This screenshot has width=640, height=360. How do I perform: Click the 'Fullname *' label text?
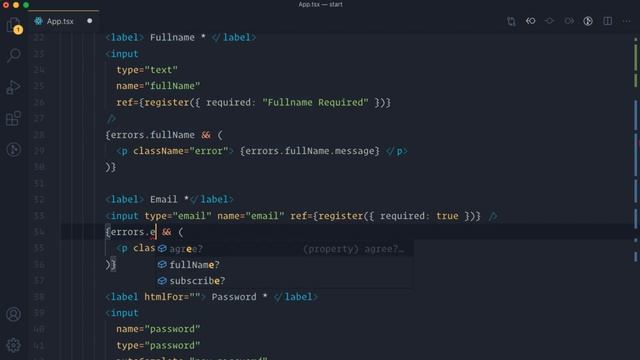(x=178, y=38)
